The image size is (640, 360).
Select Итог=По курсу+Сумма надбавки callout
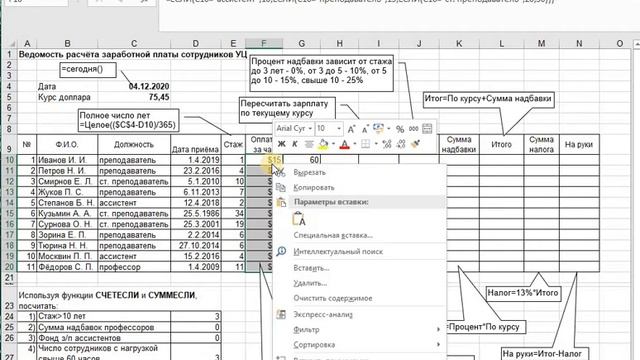(x=488, y=99)
